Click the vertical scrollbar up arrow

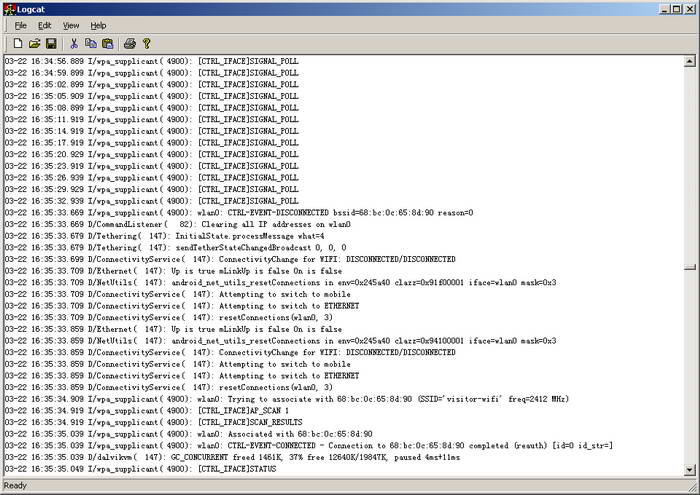689,61
